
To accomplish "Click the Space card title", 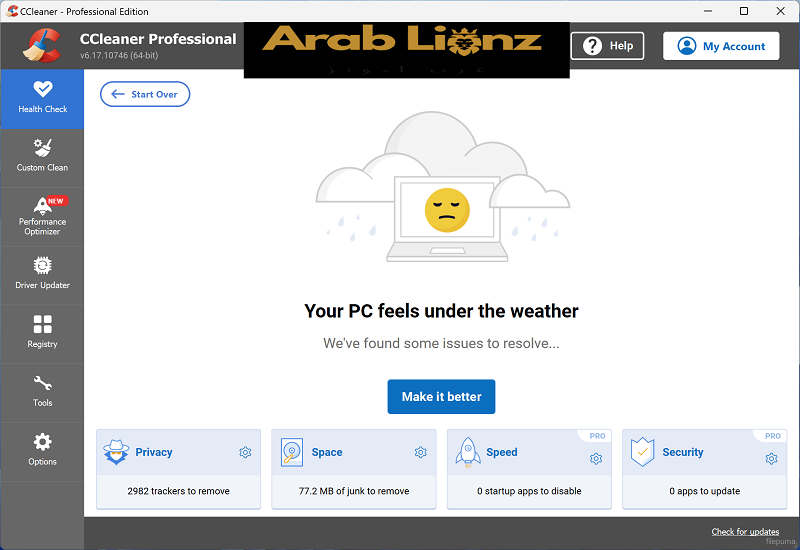I will 327,453.
